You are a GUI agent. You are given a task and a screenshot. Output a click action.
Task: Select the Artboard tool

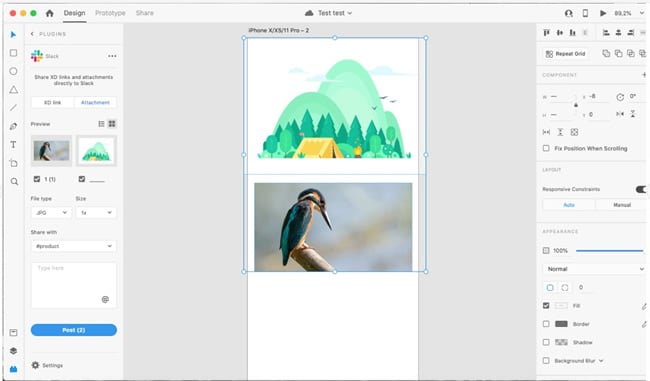(x=13, y=163)
